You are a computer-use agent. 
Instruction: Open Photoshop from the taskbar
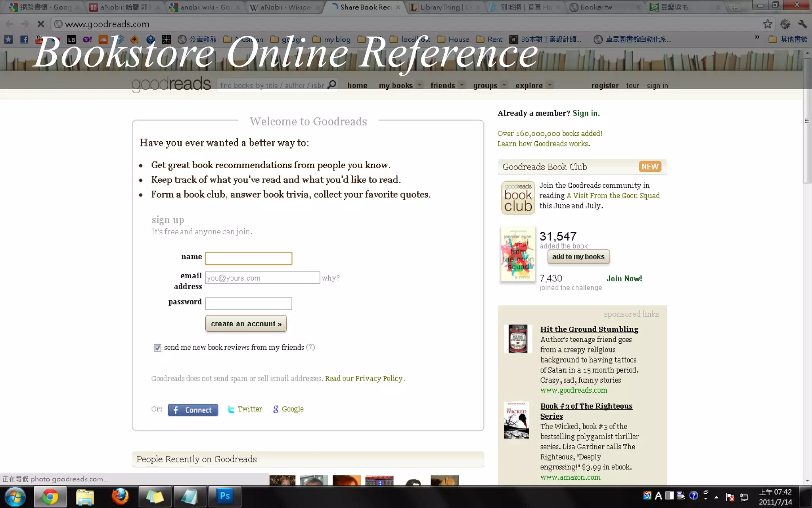click(x=225, y=497)
